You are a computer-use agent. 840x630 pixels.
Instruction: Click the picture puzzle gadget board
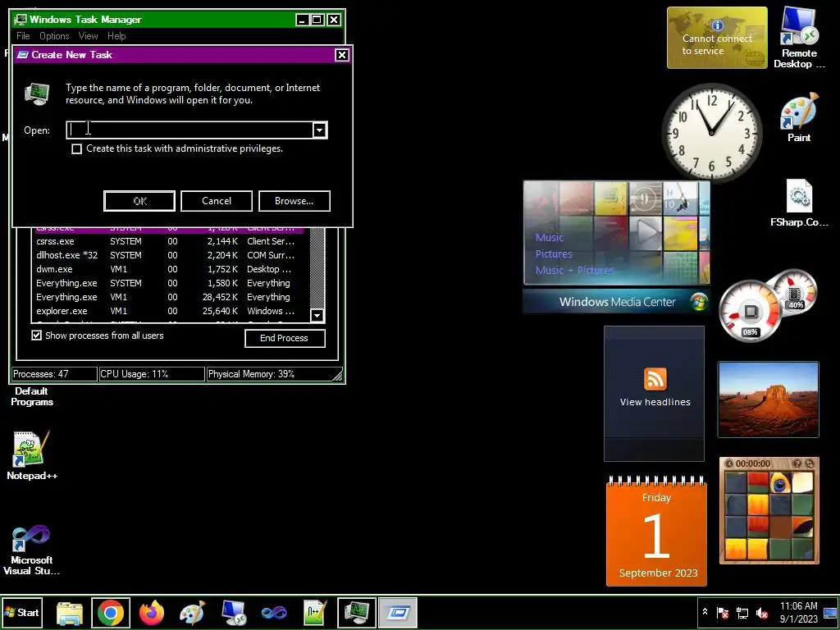pyautogui.click(x=769, y=516)
